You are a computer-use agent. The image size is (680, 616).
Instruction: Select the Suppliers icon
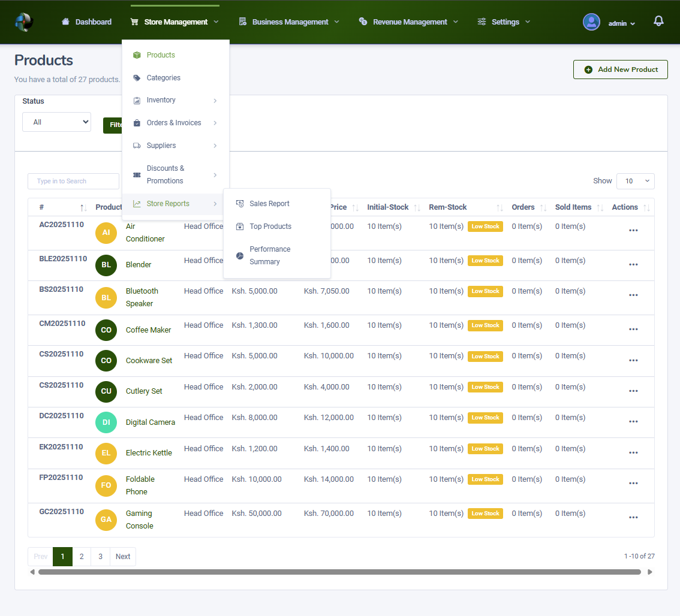click(x=137, y=145)
